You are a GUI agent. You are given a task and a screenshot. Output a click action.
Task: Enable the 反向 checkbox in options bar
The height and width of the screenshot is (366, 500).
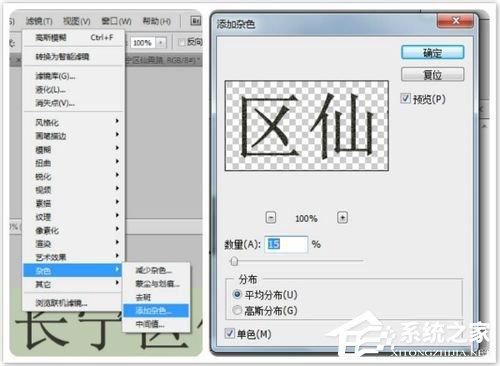point(181,42)
